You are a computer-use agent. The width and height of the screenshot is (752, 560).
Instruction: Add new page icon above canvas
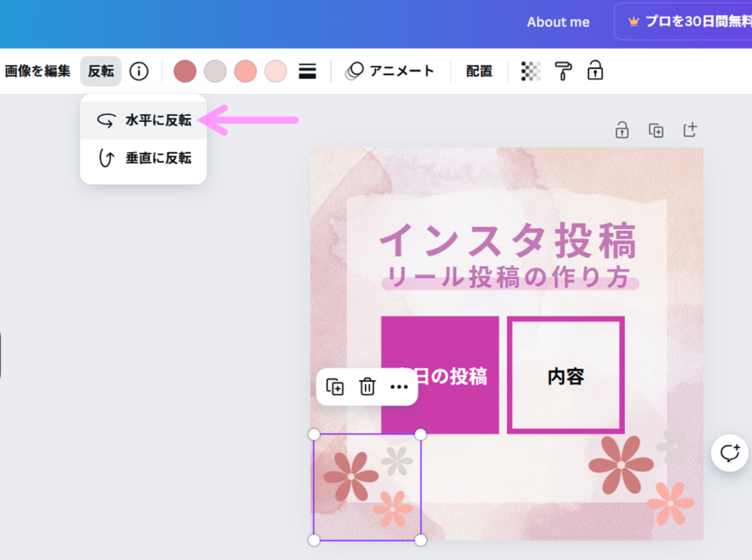pos(690,131)
